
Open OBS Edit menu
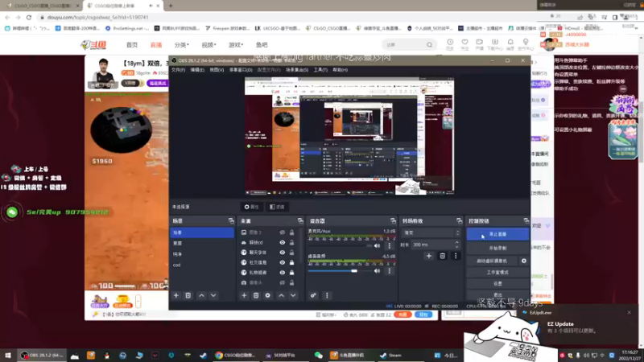tap(197, 70)
